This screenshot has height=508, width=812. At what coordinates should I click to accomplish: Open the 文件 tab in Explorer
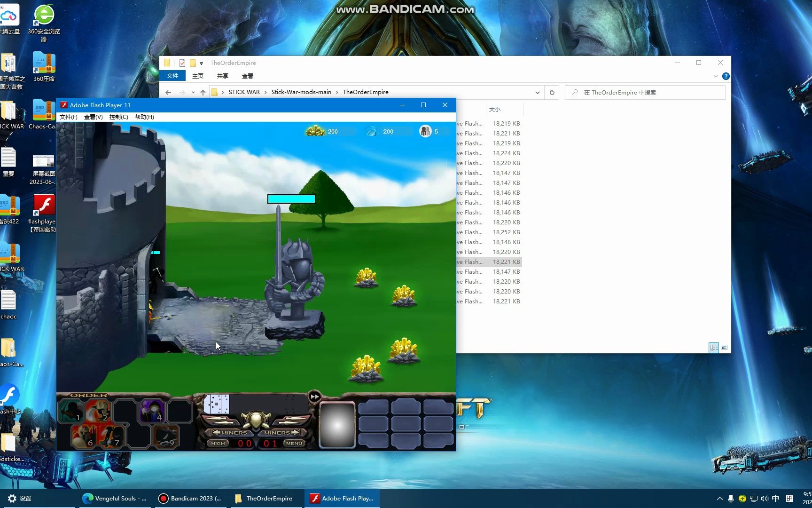click(172, 76)
